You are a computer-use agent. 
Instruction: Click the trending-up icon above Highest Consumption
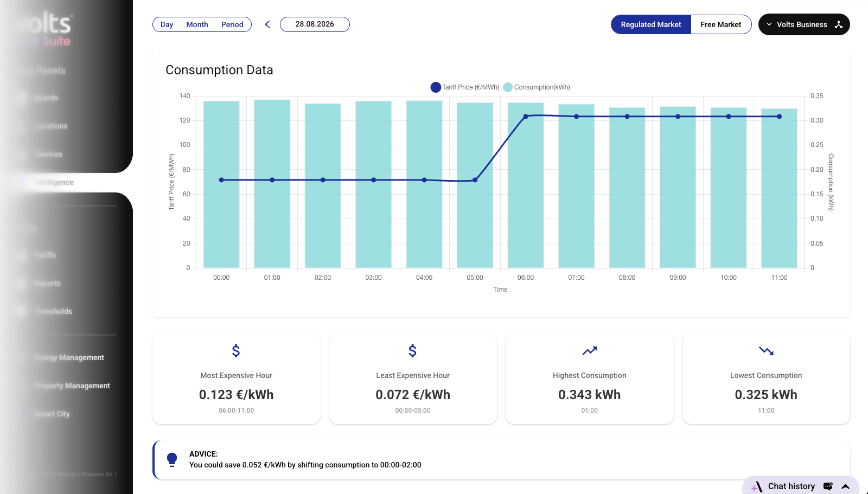pos(590,351)
